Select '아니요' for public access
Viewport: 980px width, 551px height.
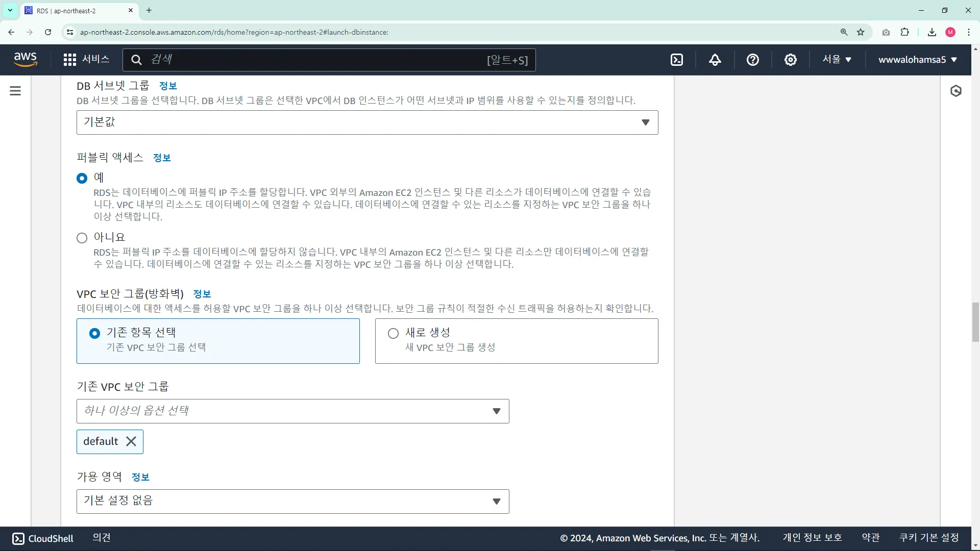pyautogui.click(x=82, y=238)
